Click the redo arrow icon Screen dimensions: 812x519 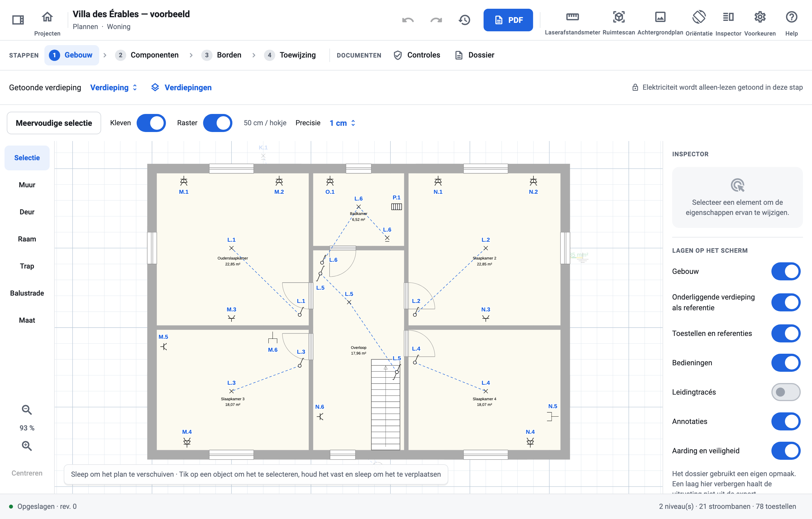436,20
